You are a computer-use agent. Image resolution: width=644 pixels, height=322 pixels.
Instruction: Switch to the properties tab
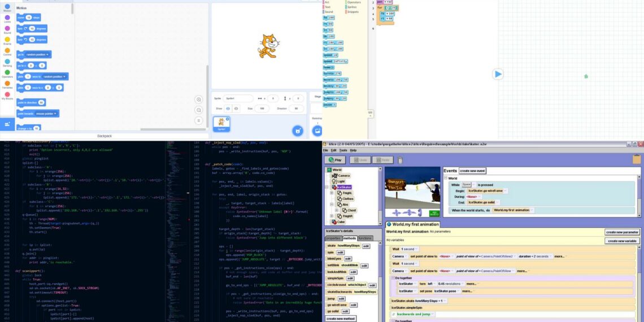(x=333, y=238)
